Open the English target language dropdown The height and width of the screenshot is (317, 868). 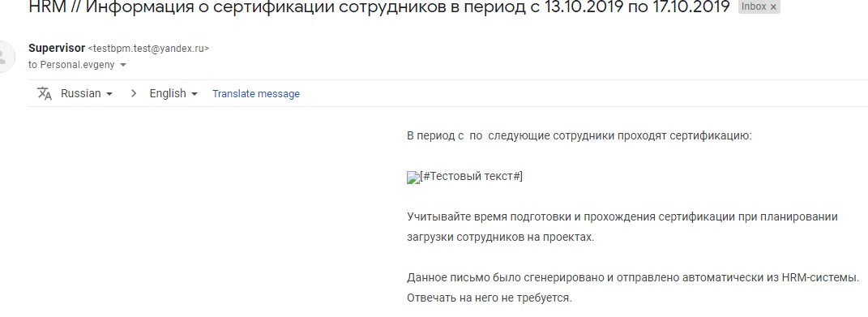tap(173, 94)
